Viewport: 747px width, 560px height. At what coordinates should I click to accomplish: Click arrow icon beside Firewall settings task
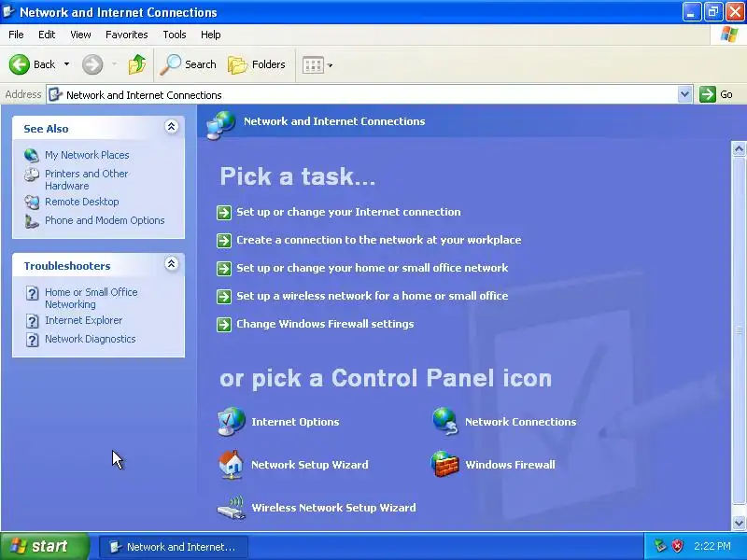coord(224,325)
